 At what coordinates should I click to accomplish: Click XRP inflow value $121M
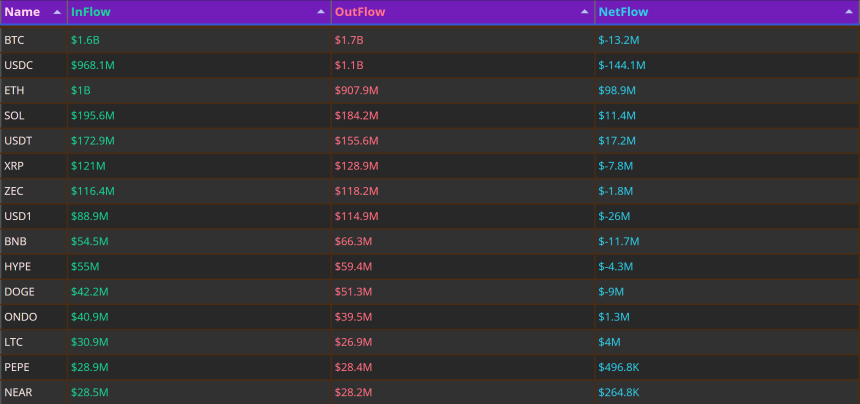point(88,166)
